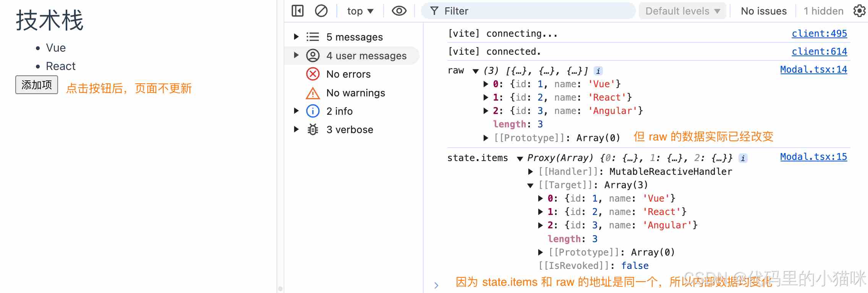Image resolution: width=868 pixels, height=293 pixels.
Task: Open the client:614 source link
Action: coord(819,51)
